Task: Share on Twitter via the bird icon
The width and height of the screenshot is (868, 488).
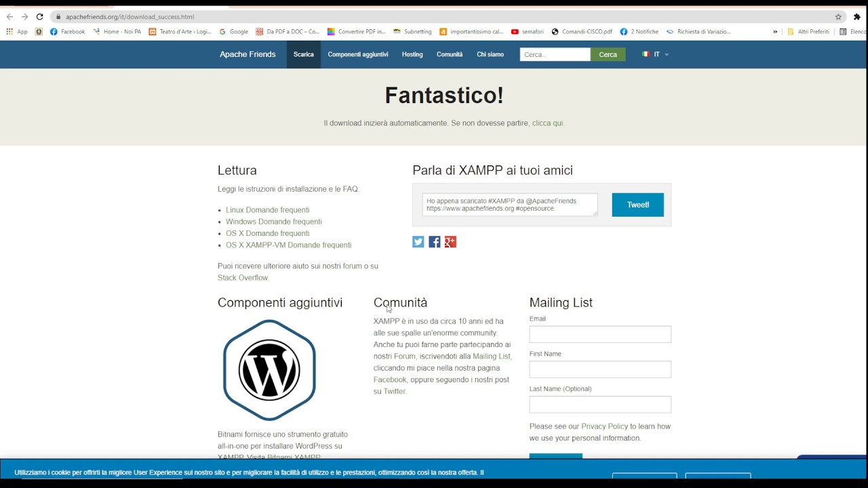Action: pos(418,242)
